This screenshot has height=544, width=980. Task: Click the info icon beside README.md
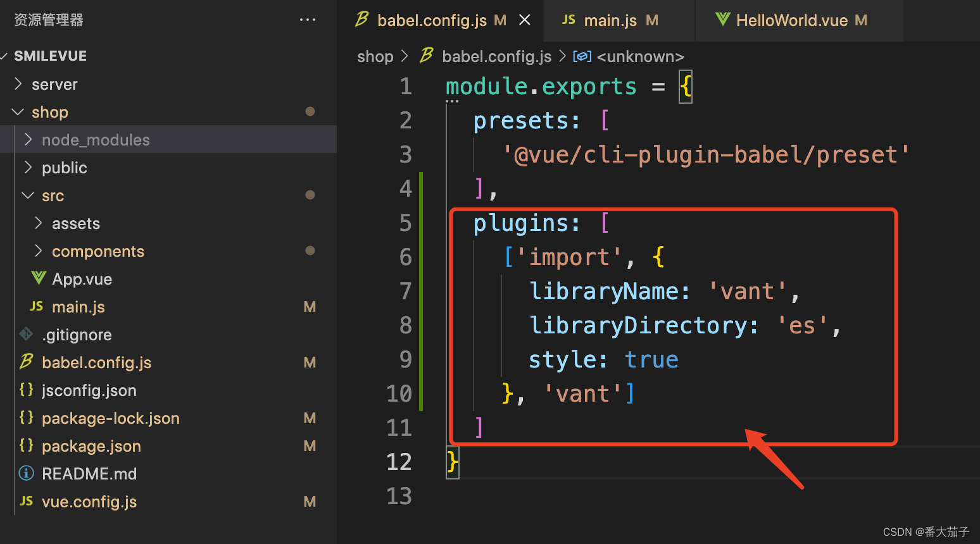pyautogui.click(x=26, y=474)
